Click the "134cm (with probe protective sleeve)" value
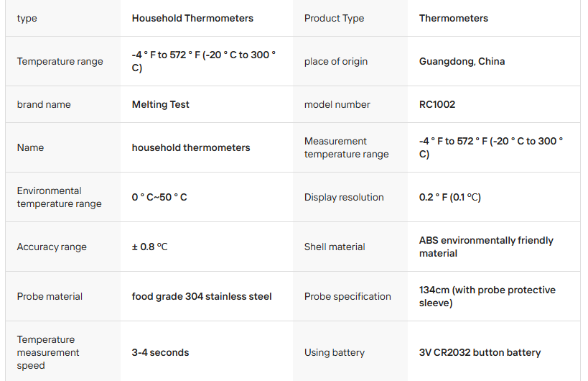Viewport: 588px width, 381px height. coord(487,296)
